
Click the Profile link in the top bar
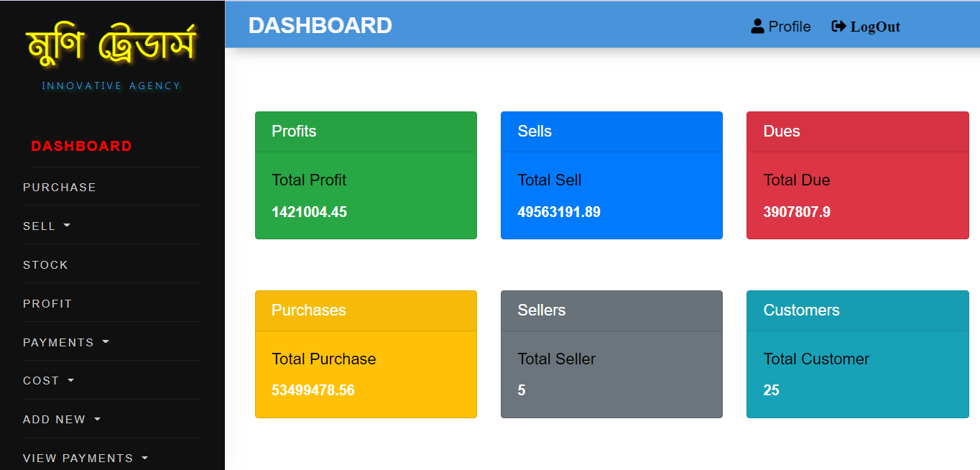[789, 26]
